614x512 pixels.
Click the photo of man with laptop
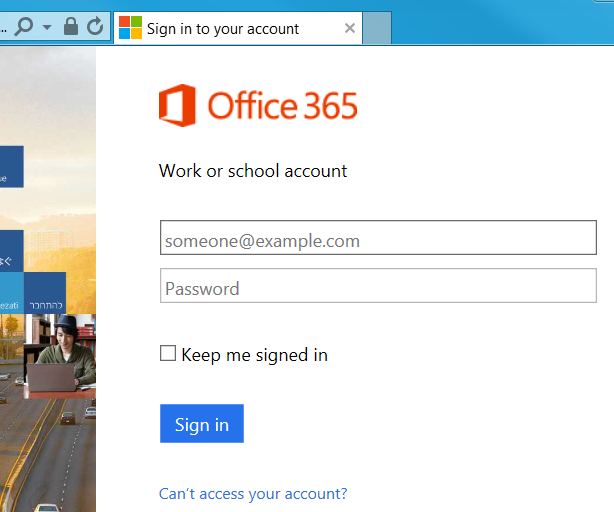tap(60, 356)
